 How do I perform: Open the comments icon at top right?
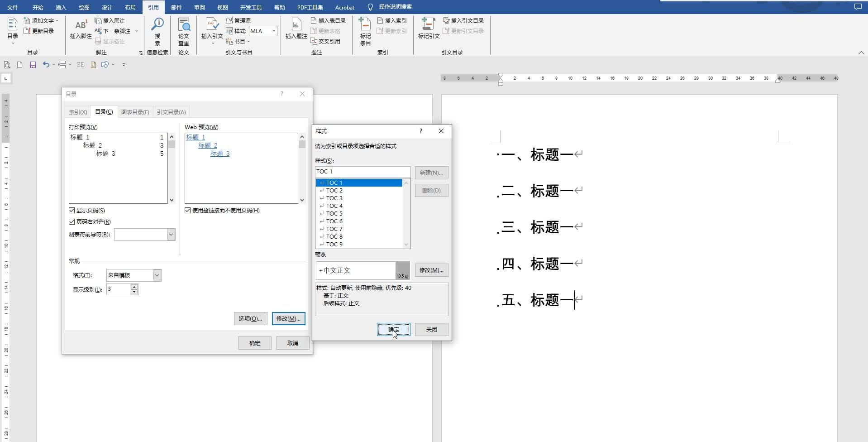tap(858, 7)
